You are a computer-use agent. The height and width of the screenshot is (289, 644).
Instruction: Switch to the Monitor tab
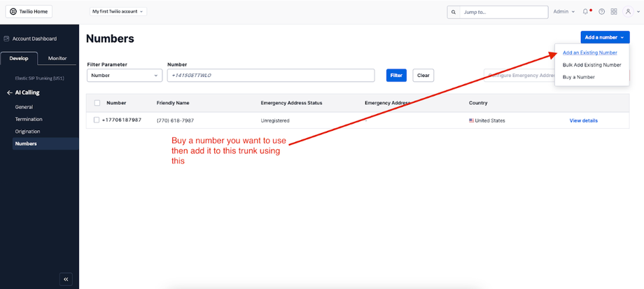pyautogui.click(x=57, y=58)
